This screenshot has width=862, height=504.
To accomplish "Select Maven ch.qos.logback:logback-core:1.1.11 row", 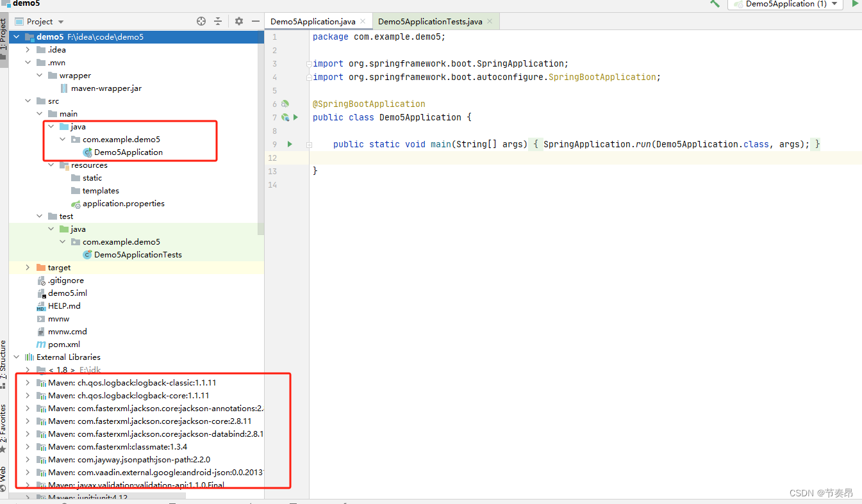I will coord(136,396).
